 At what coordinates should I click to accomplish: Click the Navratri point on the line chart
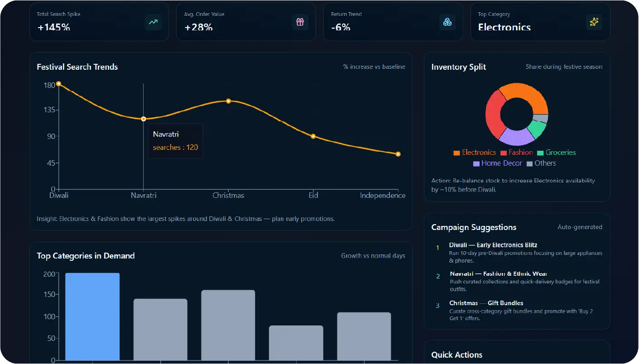tap(144, 119)
